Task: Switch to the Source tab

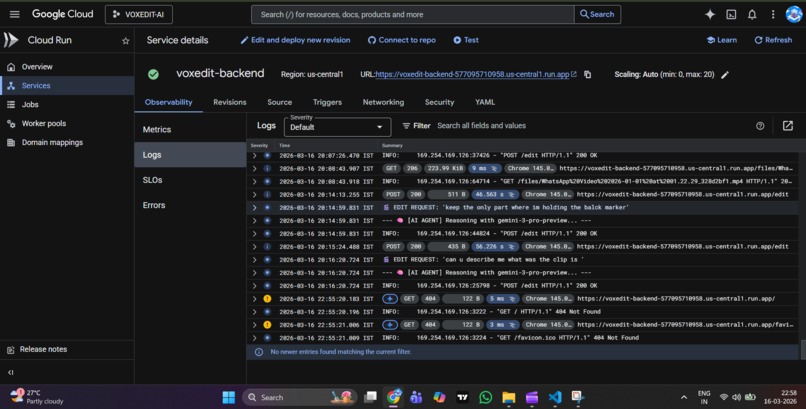Action: [x=280, y=102]
